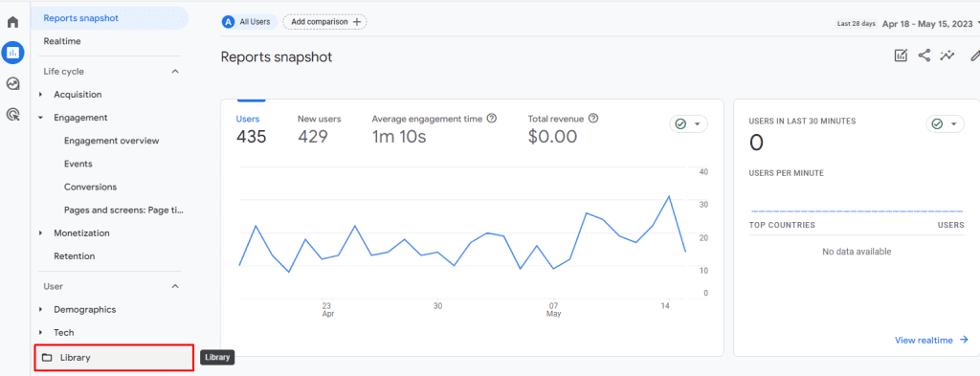Collapse the Engagement menu
The width and height of the screenshot is (980, 376).
(x=40, y=118)
